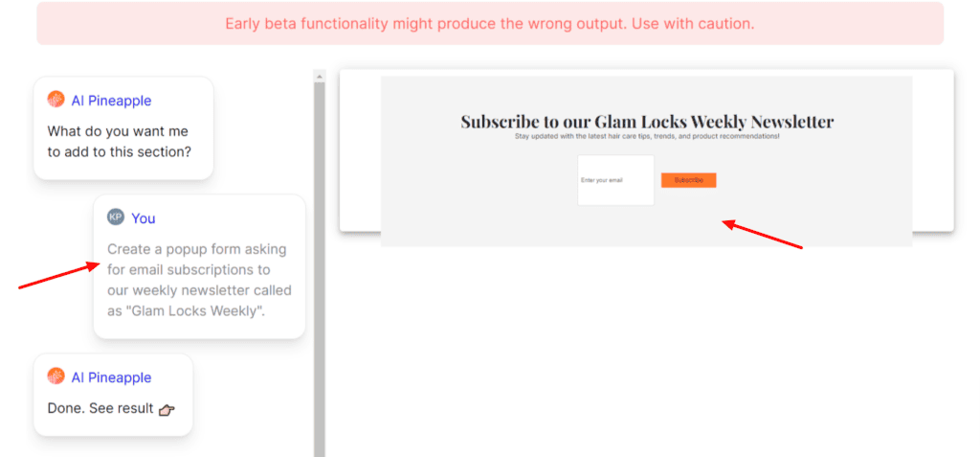The height and width of the screenshot is (457, 980).
Task: Click the AI Pineapple avatar in the Done message
Action: click(56, 377)
